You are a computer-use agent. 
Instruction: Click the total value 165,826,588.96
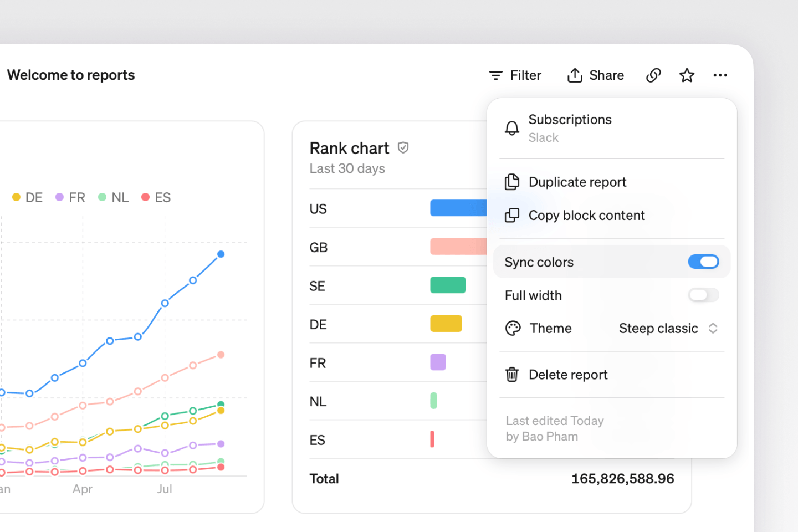[623, 479]
